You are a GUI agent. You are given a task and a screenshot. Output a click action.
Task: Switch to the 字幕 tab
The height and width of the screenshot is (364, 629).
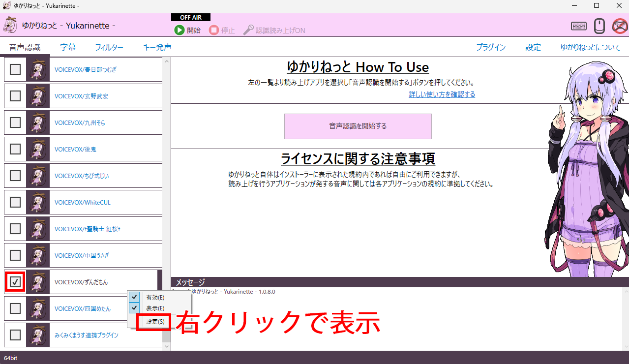click(68, 47)
